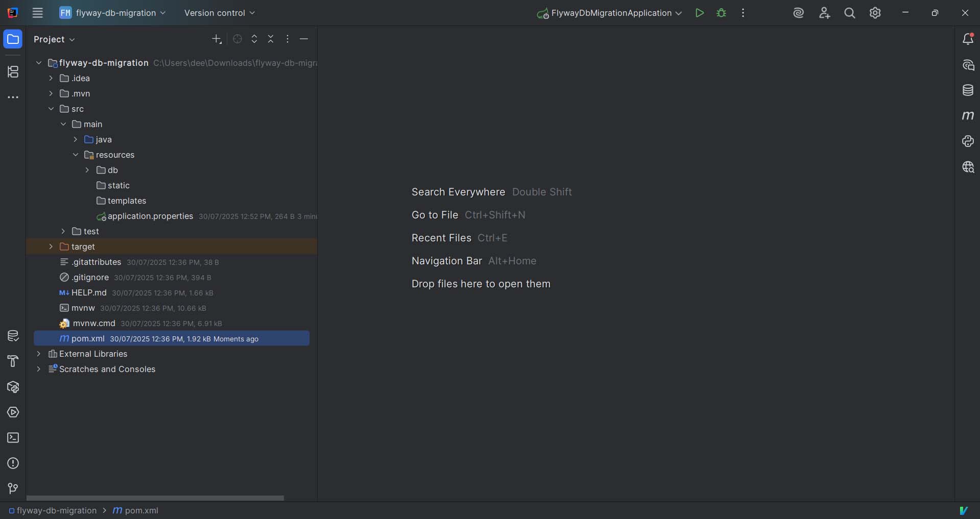980x519 pixels.
Task: Select opened file crosshair icon
Action: (x=237, y=39)
